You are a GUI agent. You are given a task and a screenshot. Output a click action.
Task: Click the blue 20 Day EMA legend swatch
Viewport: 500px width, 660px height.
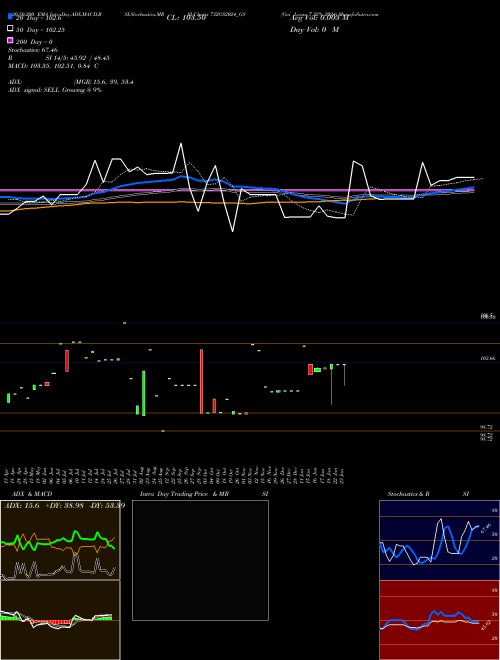pos(10,17)
